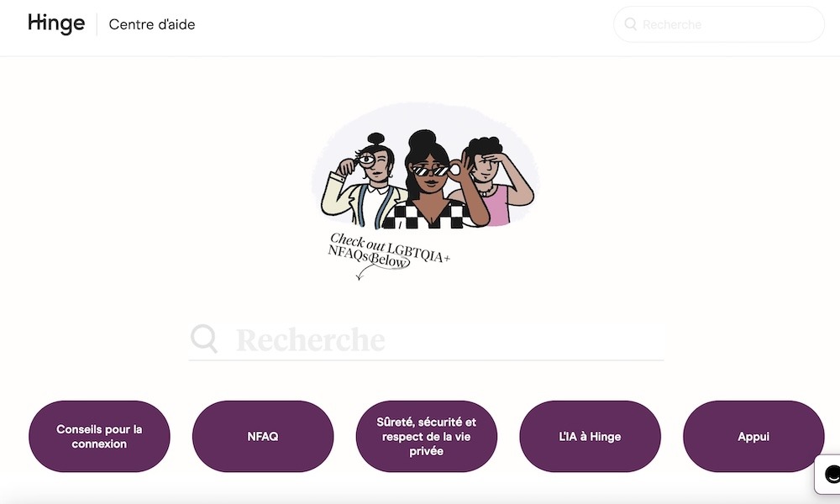Click the large magnifier icon beside Recherche

click(204, 339)
